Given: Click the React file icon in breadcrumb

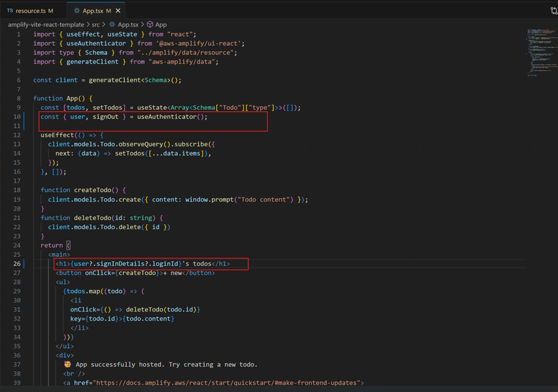Looking at the screenshot, I should (x=112, y=24).
